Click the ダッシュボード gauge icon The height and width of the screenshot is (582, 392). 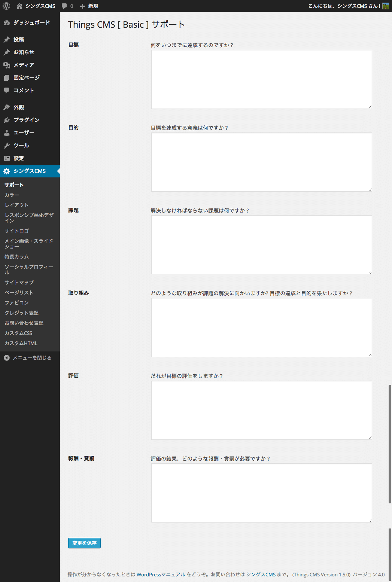click(x=7, y=23)
